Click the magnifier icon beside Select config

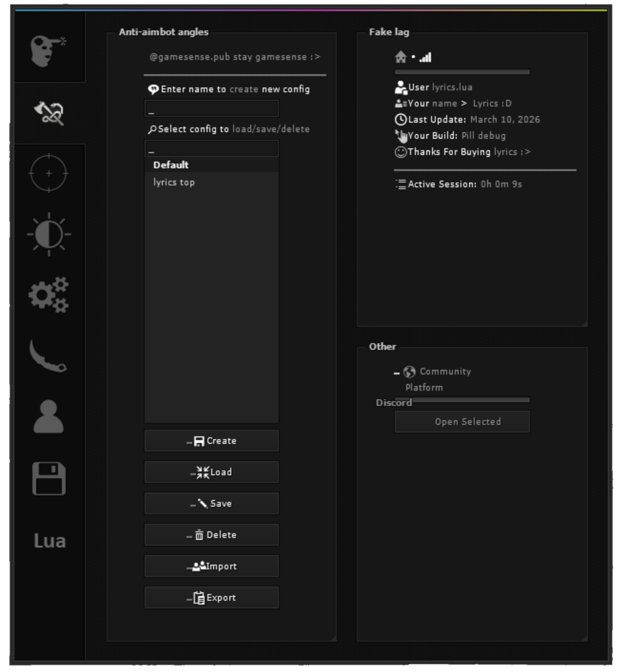click(152, 129)
